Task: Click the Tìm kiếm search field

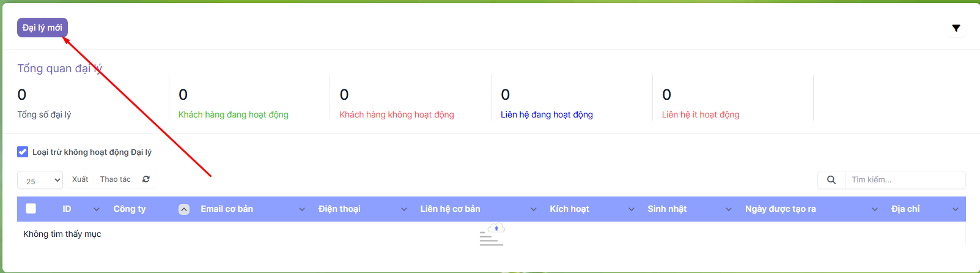Action: (905, 180)
